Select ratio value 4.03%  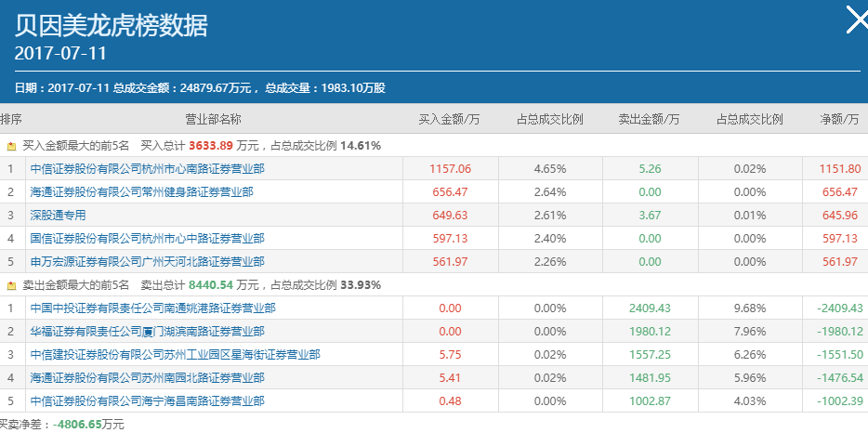point(750,401)
